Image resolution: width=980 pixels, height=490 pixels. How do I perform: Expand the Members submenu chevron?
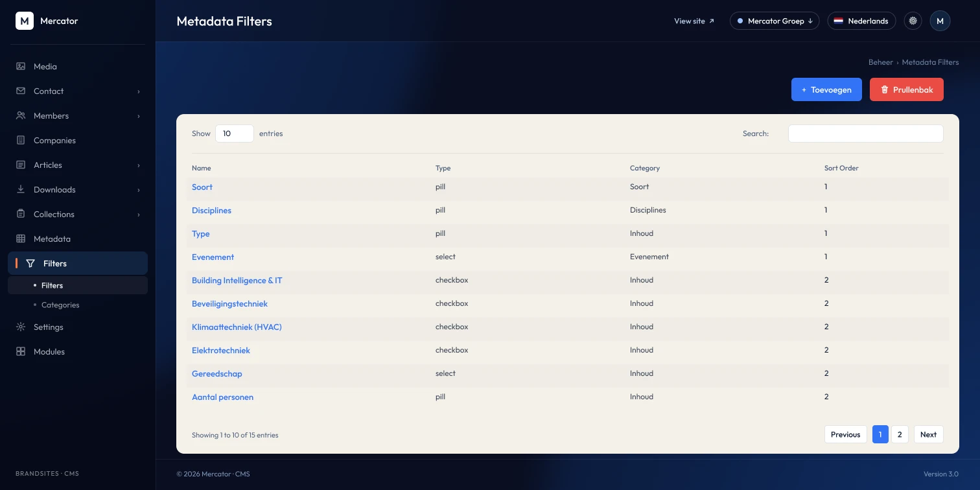tap(139, 116)
